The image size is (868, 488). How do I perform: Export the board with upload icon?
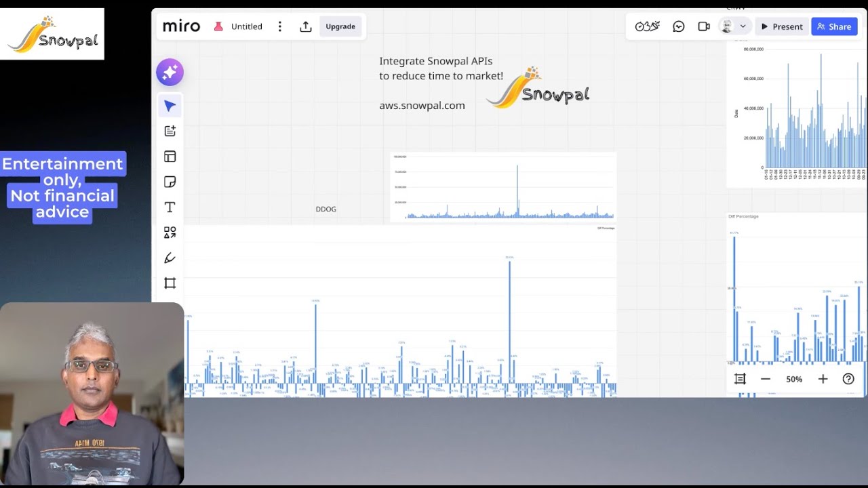306,26
